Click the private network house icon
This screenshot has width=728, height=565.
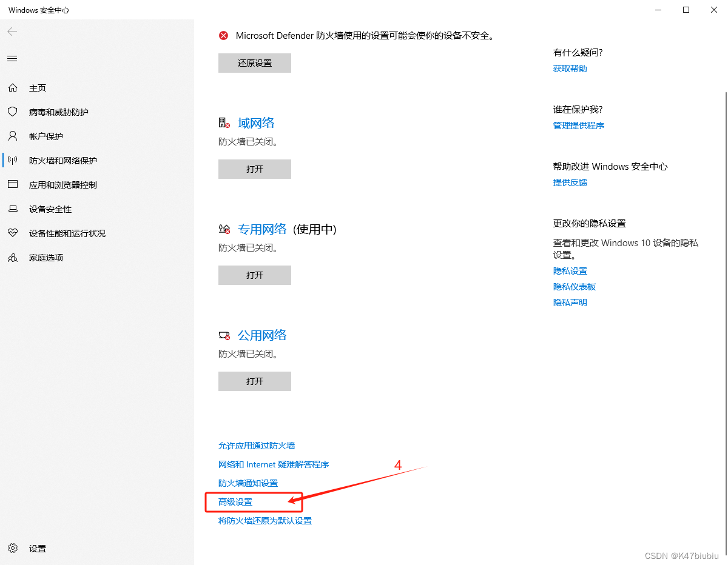point(224,229)
